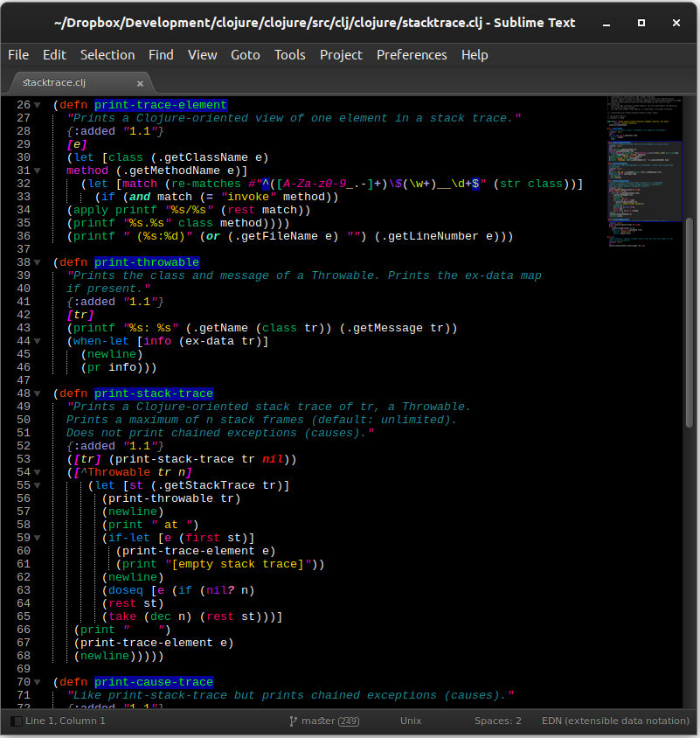Open the EDN syntax selector
The height and width of the screenshot is (738, 700).
pos(615,721)
